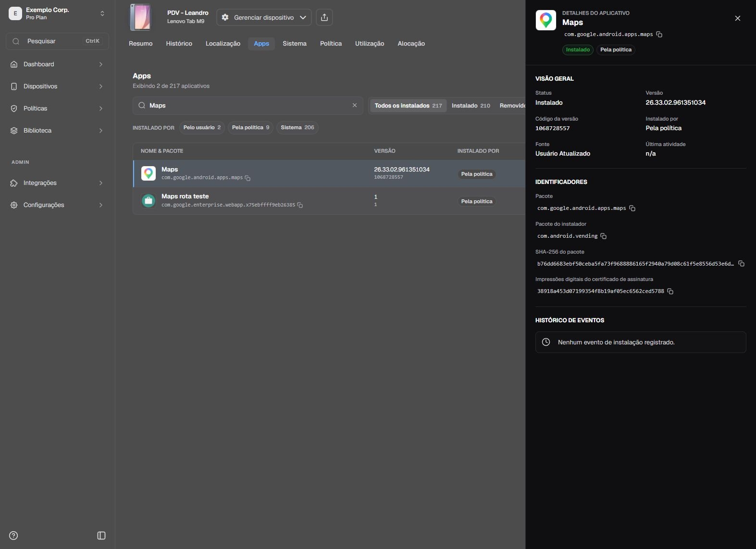Click the Maps app icon in the table
Screen dimensions: 756x549
(x=149, y=173)
